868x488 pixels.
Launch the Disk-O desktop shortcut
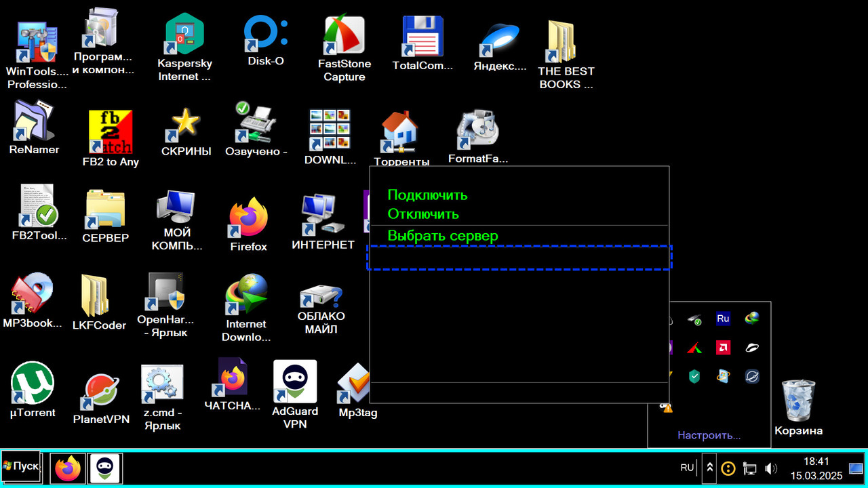[x=266, y=41]
